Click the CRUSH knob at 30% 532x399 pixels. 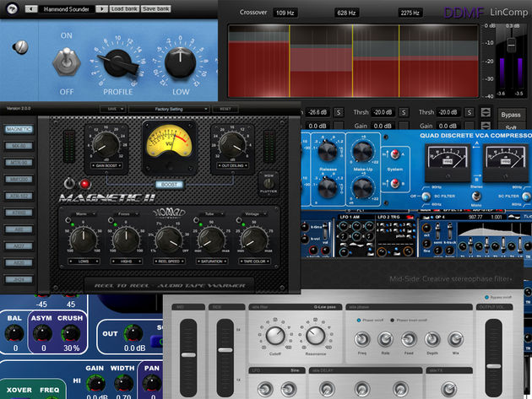(x=71, y=333)
